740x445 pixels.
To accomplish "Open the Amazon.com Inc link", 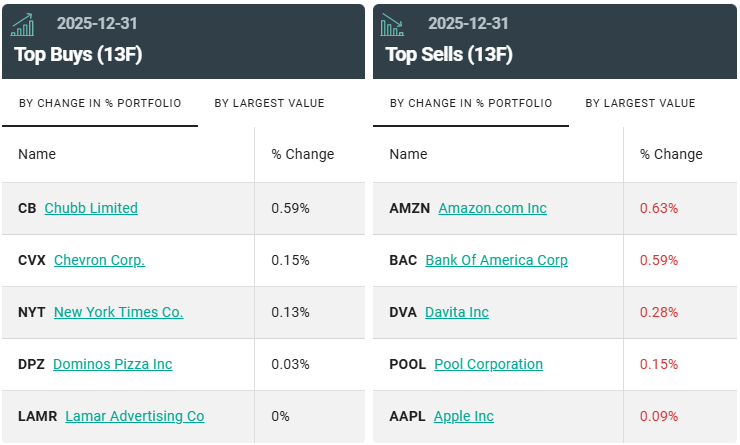I will pyautogui.click(x=492, y=208).
